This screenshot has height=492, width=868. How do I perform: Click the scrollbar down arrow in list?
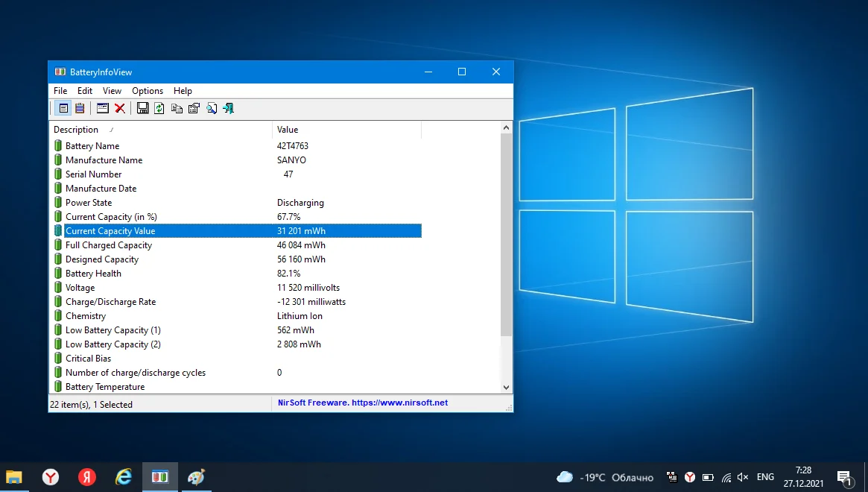click(507, 387)
